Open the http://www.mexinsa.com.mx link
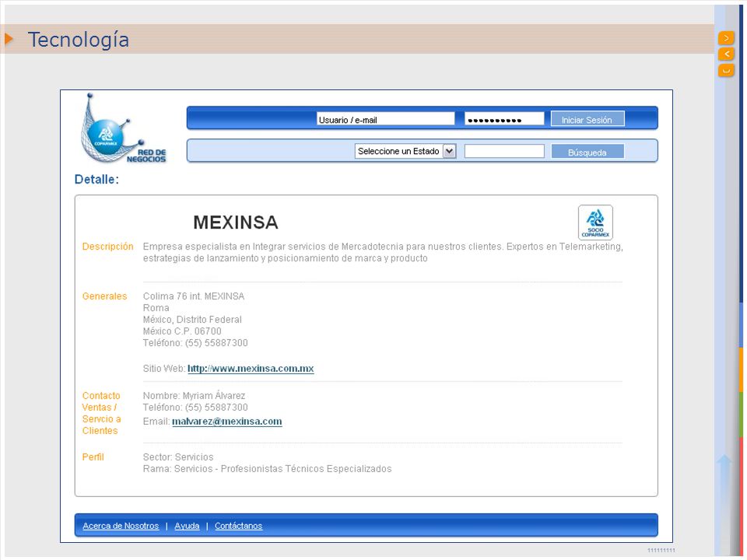 (251, 369)
